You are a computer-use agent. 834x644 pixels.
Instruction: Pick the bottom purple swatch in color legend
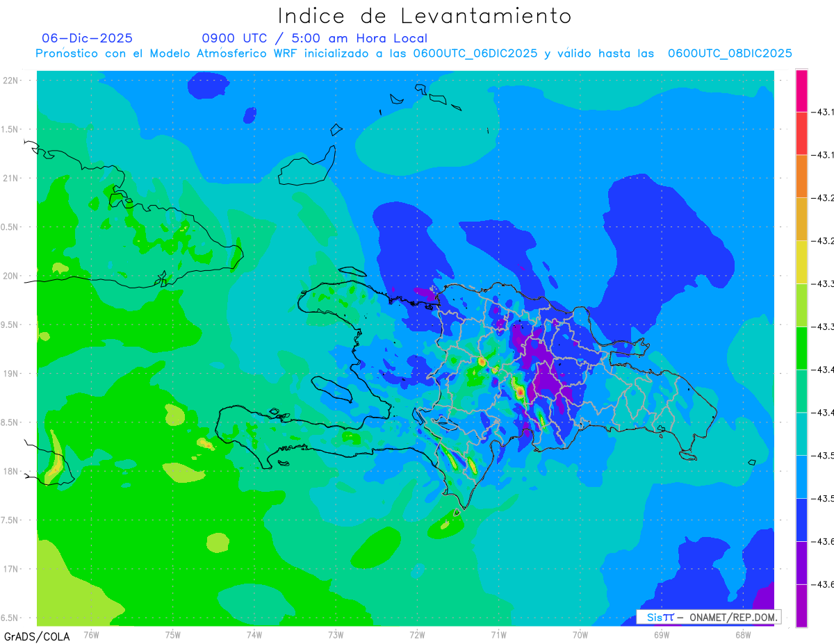[801, 606]
